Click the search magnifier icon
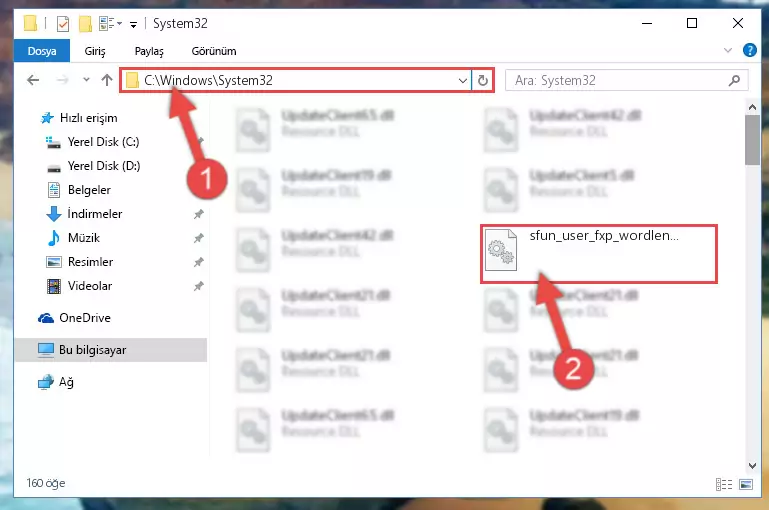 [734, 80]
